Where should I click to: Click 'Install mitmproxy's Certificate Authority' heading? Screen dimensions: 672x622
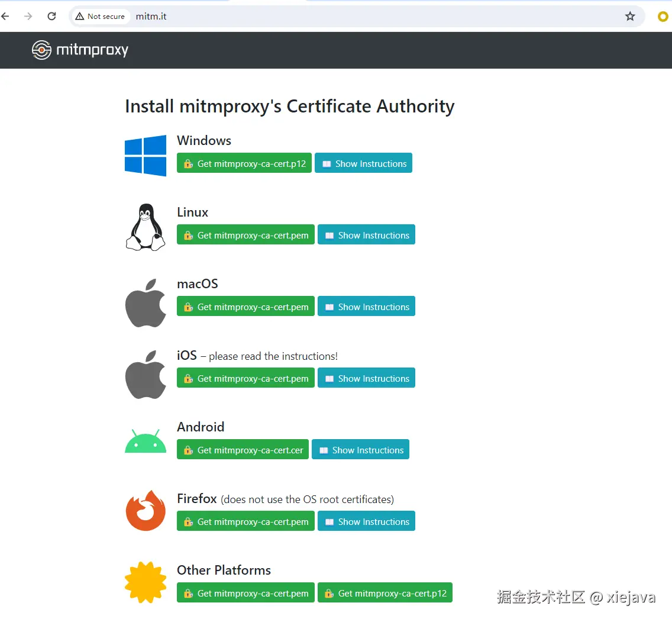tap(290, 107)
